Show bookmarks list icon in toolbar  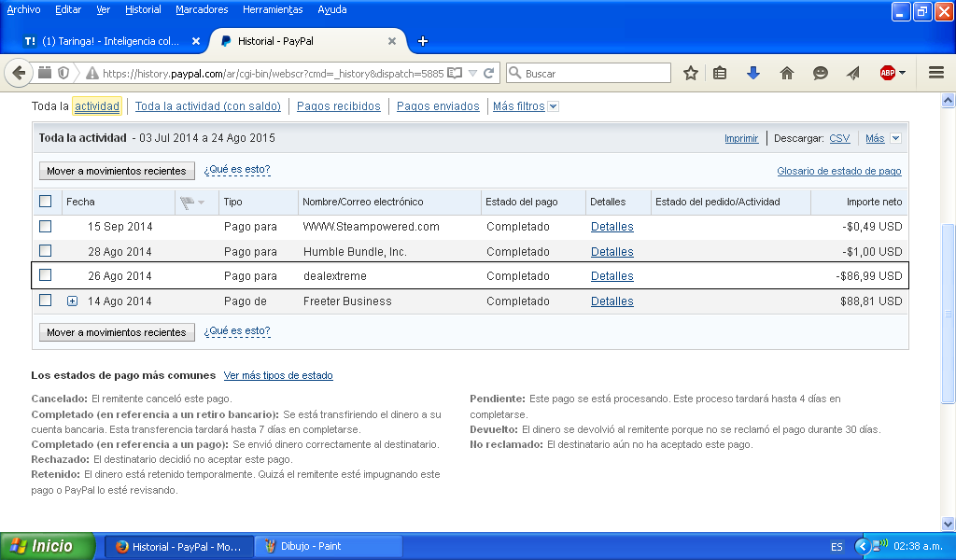[x=720, y=73]
